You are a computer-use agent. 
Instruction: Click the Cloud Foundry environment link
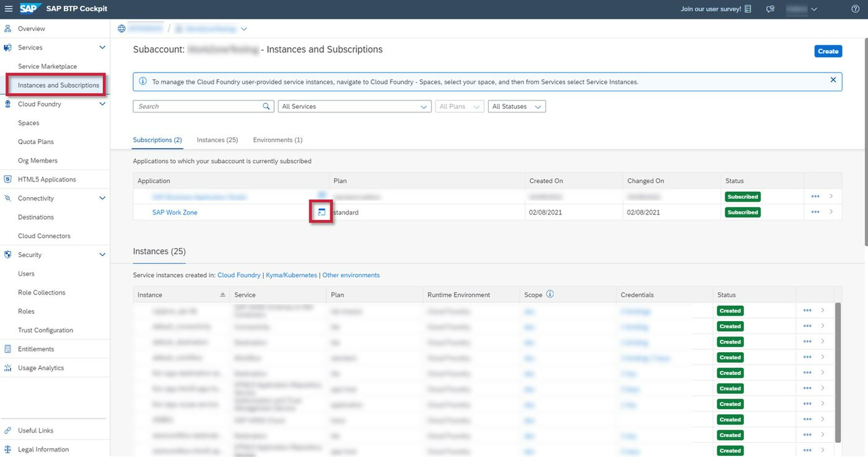point(239,275)
